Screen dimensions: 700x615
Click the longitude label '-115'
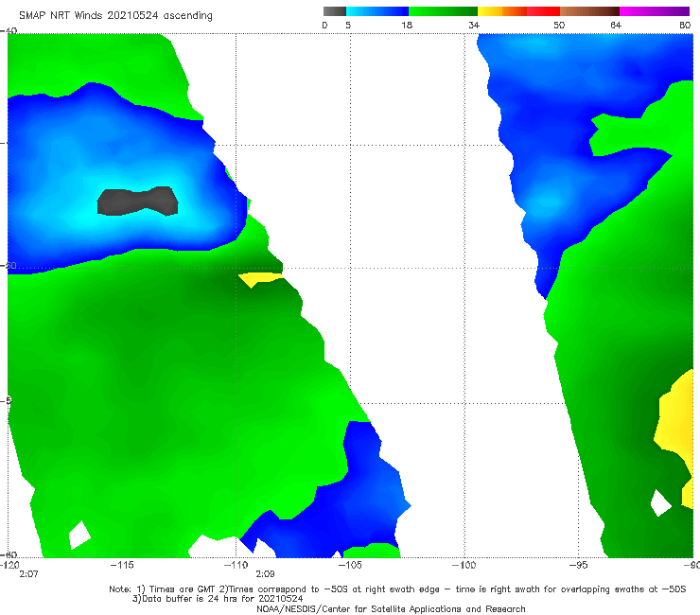click(122, 565)
